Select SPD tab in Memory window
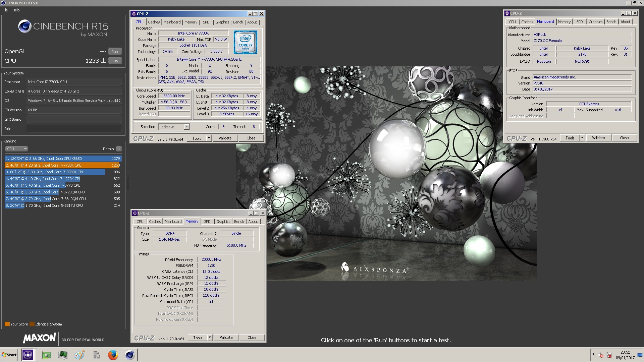This screenshot has width=644, height=362. (x=207, y=222)
